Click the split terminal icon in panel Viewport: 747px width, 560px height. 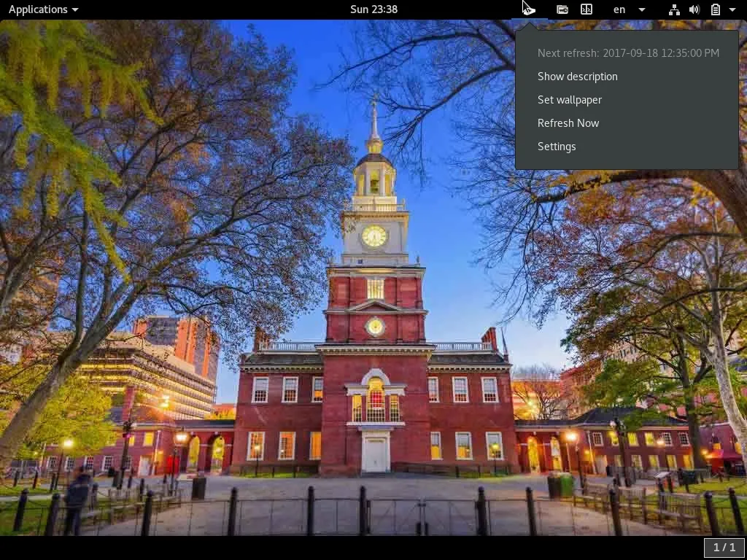pyautogui.click(x=587, y=9)
